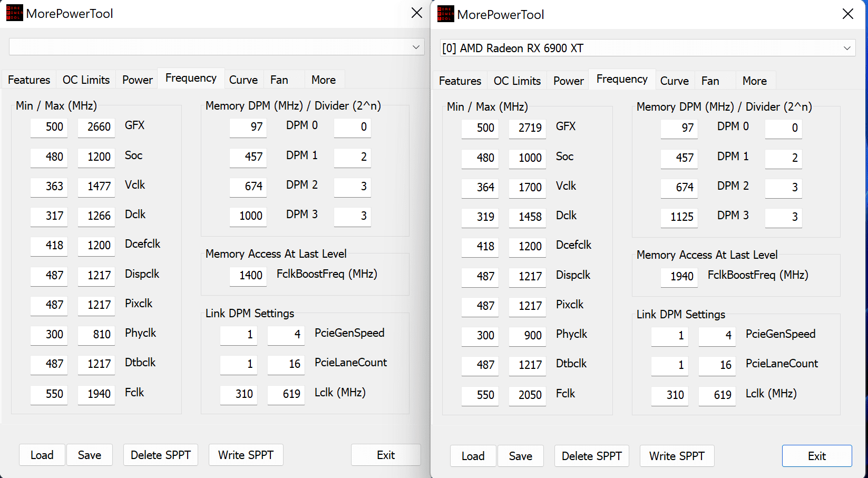Edit Soc max field 1200 in left window
The image size is (868, 478).
pyautogui.click(x=96, y=157)
